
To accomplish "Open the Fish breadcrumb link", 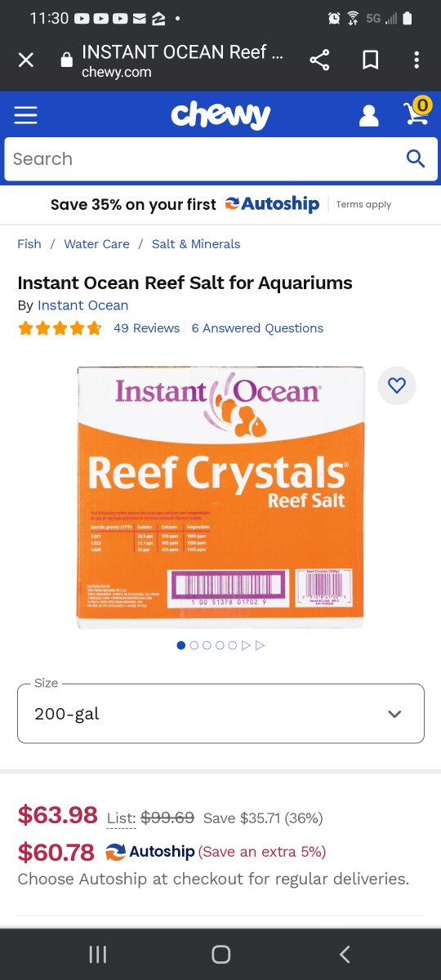I will [29, 243].
